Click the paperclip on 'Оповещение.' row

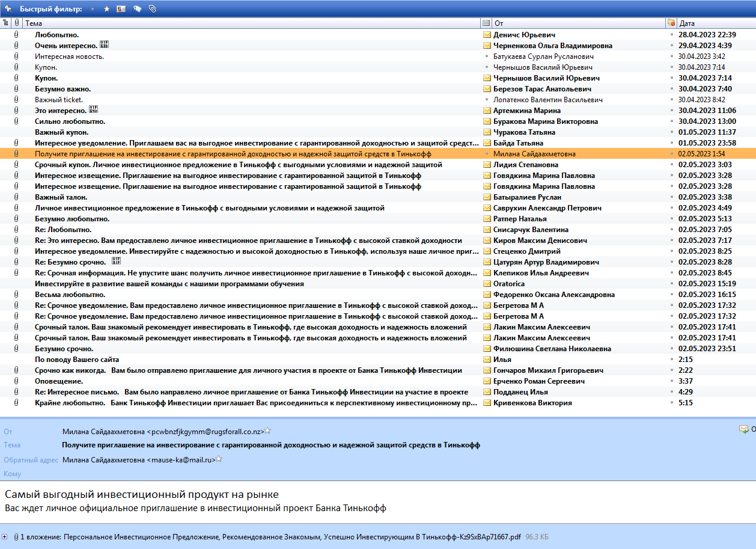tap(17, 381)
